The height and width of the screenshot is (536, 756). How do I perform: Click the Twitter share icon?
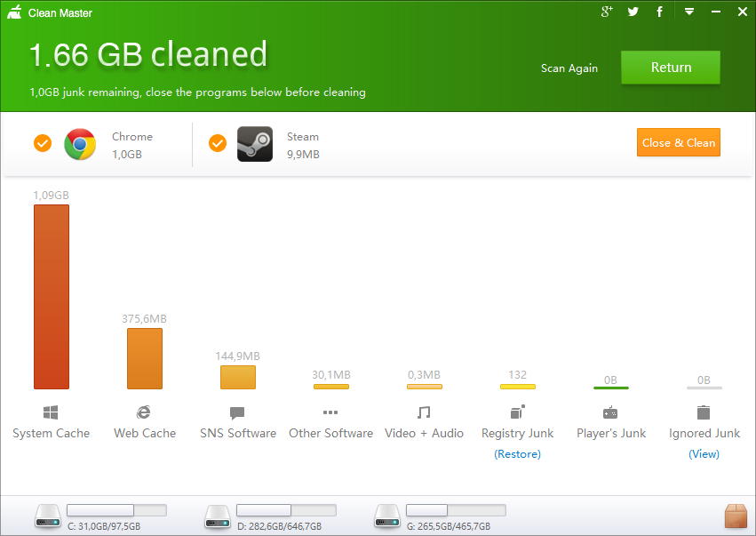[x=633, y=12]
